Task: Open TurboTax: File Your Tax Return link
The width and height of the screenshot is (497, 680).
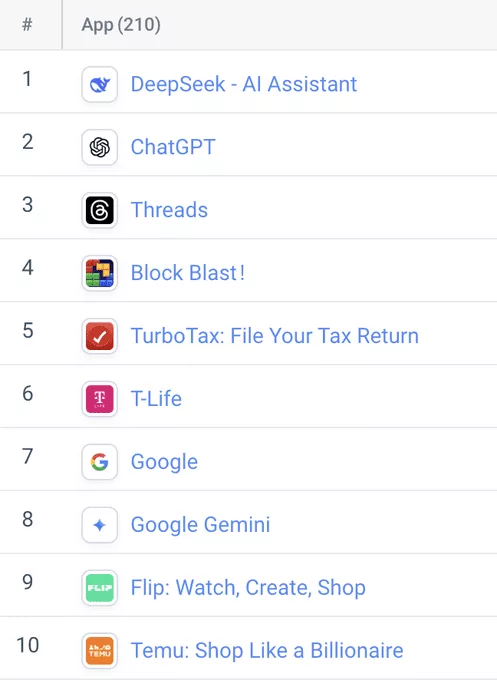Action: pos(275,336)
